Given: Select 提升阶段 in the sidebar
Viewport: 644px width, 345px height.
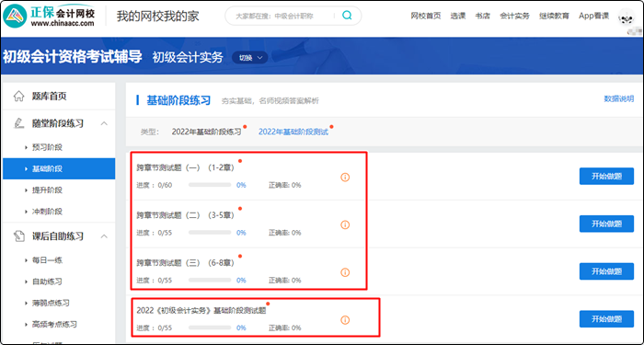Looking at the screenshot, I should (x=59, y=190).
